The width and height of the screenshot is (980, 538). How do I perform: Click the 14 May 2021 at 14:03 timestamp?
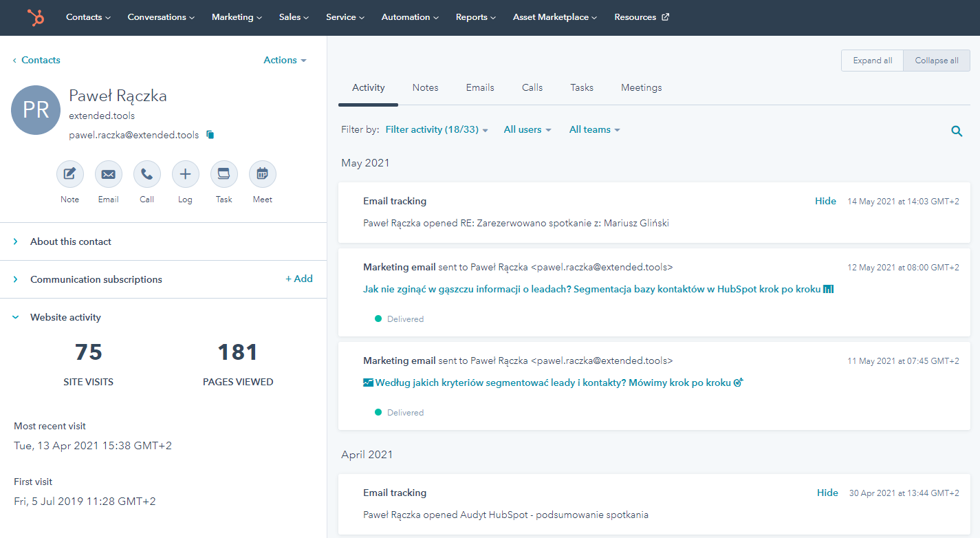pos(903,202)
